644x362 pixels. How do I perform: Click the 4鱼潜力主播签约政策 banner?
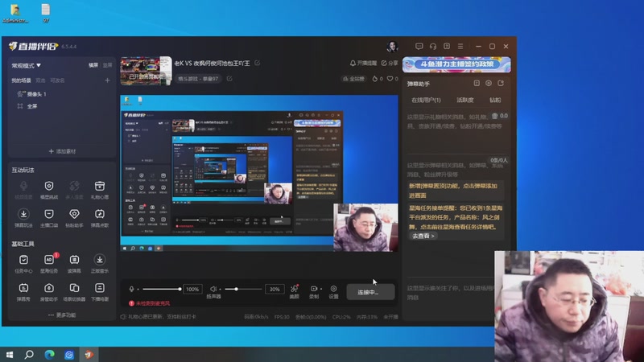point(456,64)
